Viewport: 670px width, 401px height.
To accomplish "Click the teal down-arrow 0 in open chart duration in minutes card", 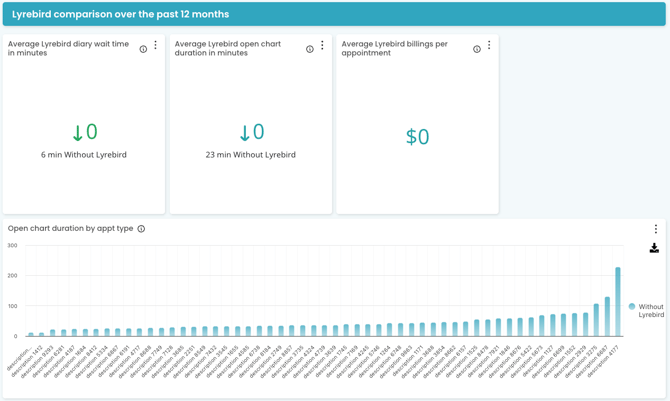I will tap(252, 132).
